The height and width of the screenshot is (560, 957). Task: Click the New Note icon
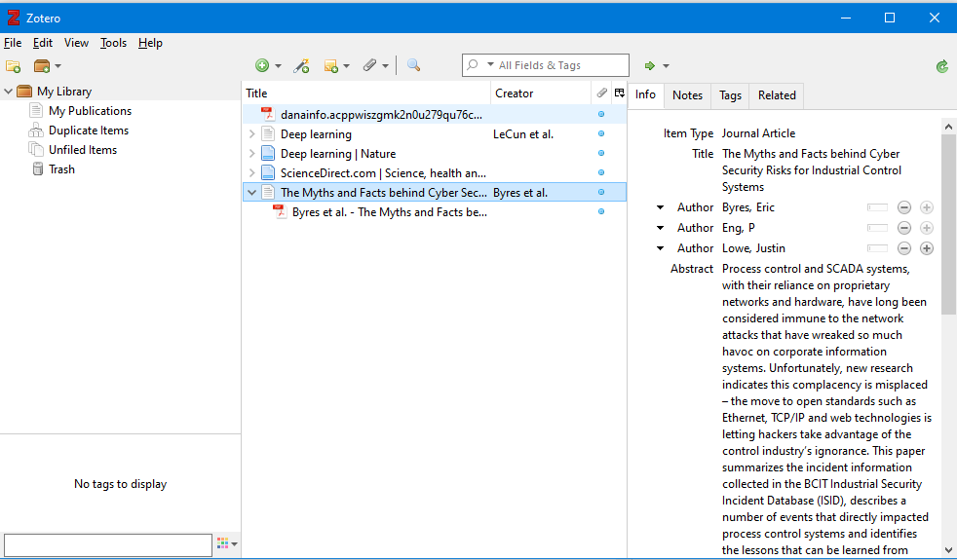point(330,65)
